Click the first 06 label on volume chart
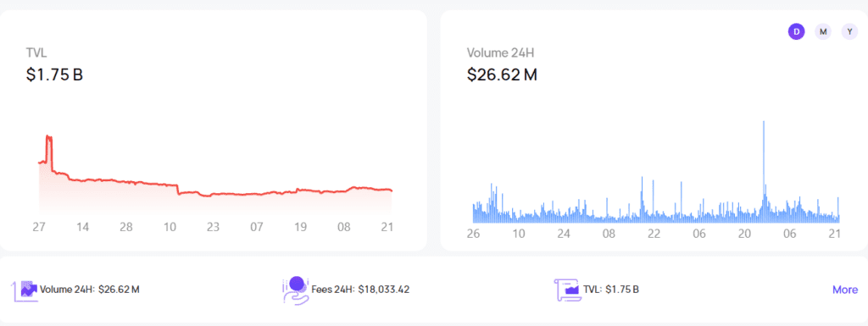 699,233
